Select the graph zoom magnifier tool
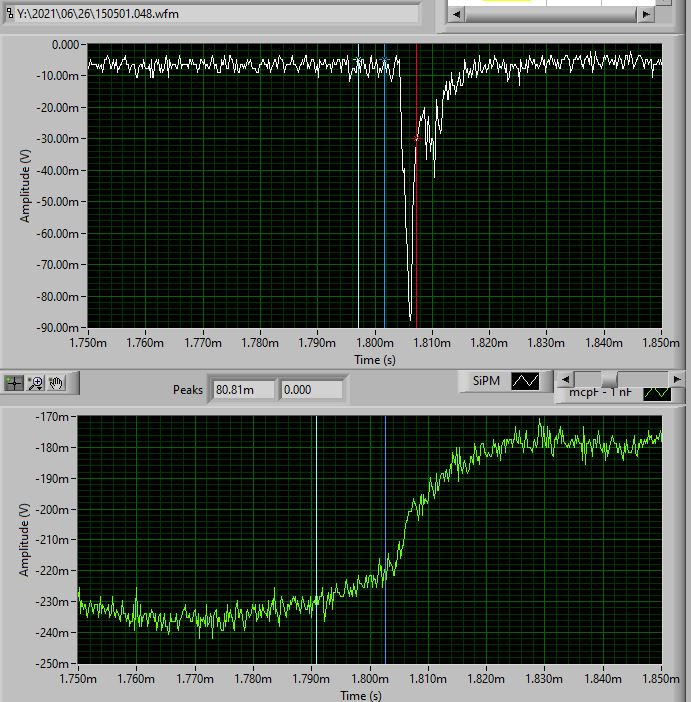The height and width of the screenshot is (702, 691). [36, 382]
